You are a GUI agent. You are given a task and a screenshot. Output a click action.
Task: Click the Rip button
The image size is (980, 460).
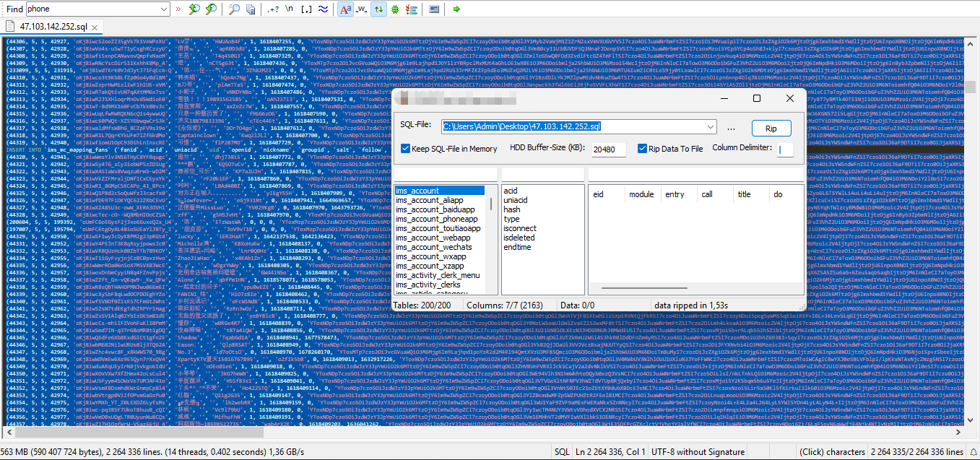771,128
